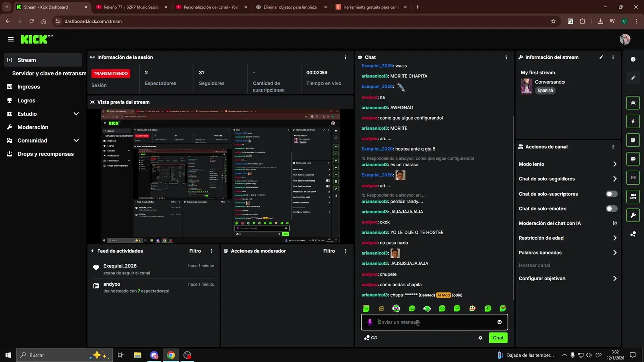Open the Chat panel three-dot menu

point(506,57)
